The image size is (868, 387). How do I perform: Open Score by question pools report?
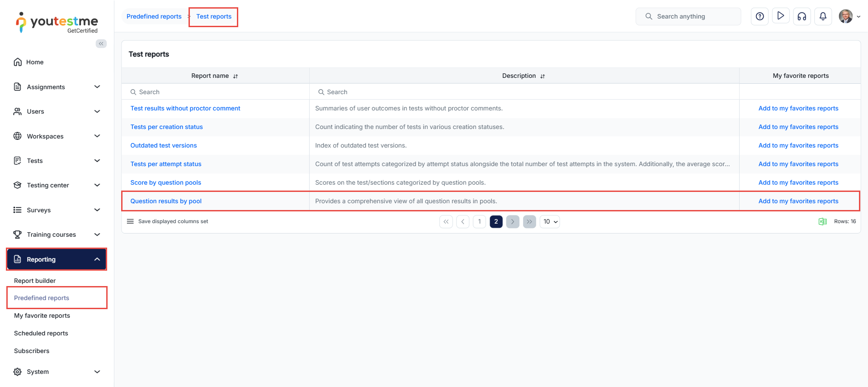(166, 182)
